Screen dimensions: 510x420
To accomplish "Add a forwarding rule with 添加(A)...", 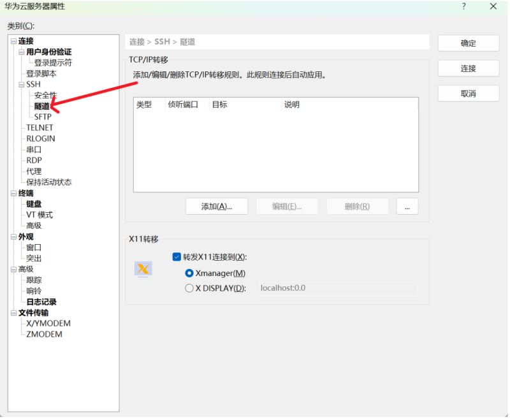I will point(217,206).
